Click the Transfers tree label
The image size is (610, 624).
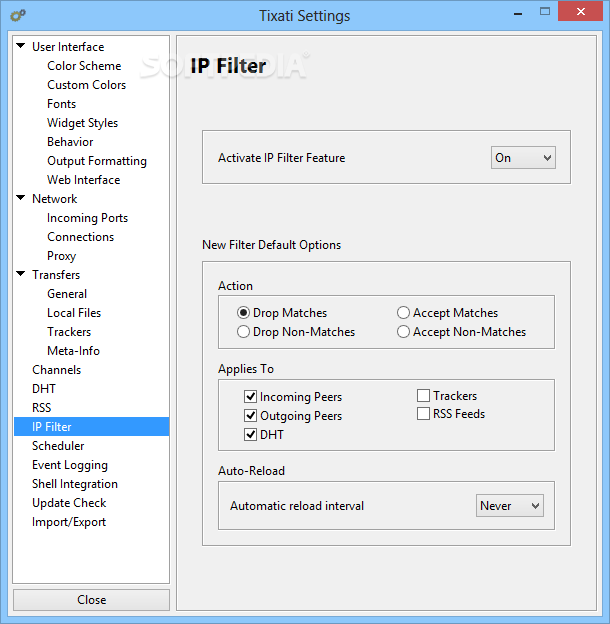pos(56,275)
